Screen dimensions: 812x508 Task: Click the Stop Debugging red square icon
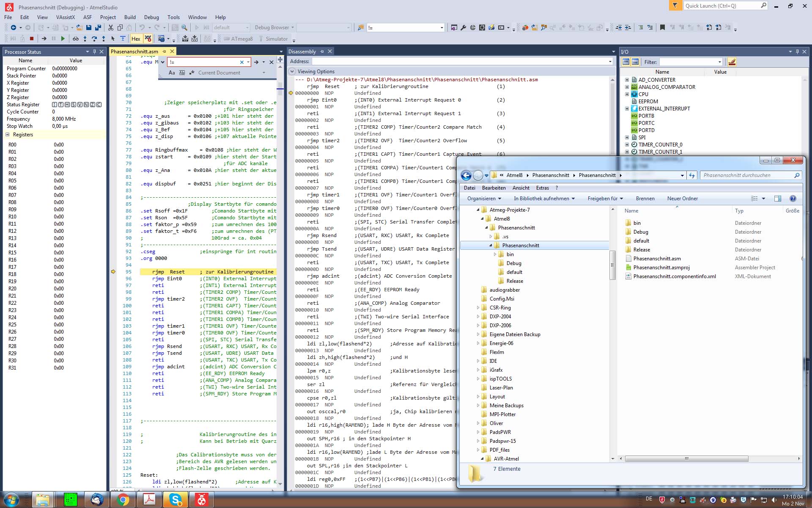point(32,39)
